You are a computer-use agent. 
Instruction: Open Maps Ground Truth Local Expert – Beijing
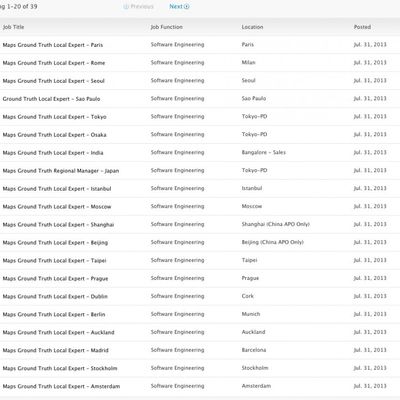point(55,243)
